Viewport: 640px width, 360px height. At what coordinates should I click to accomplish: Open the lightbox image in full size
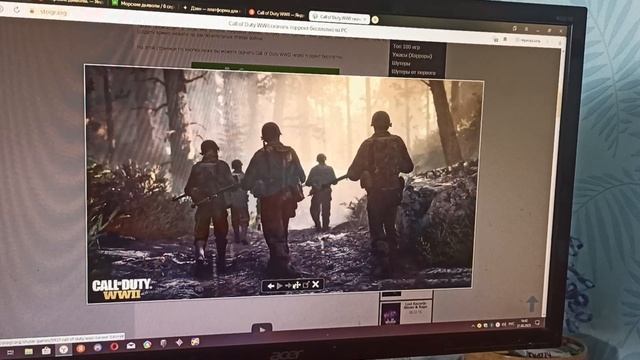point(306,284)
